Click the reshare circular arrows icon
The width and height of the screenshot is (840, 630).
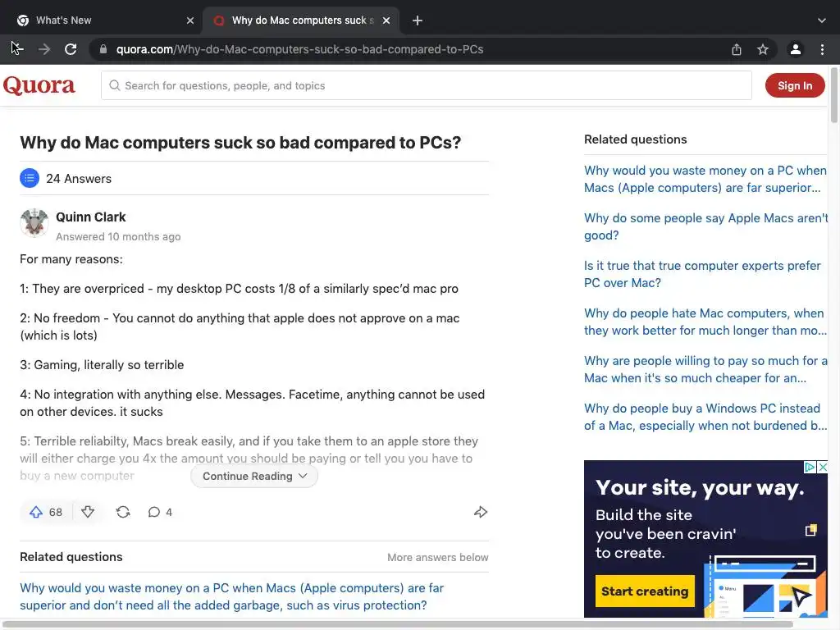tap(123, 512)
